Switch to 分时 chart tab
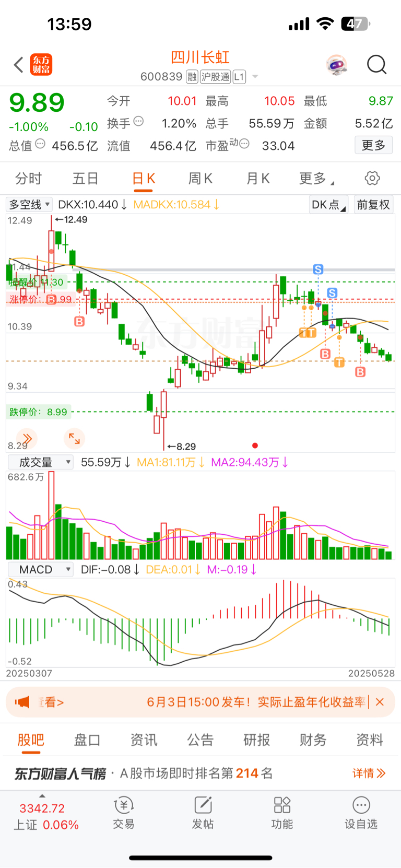 tap(28, 179)
